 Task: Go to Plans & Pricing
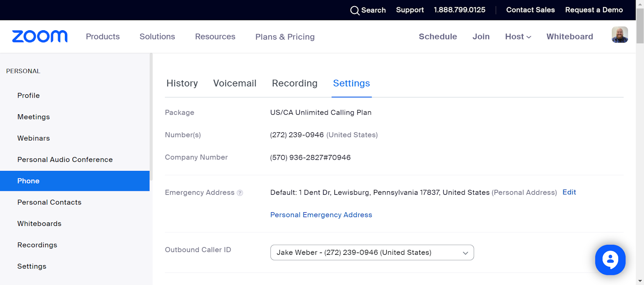pos(285,37)
